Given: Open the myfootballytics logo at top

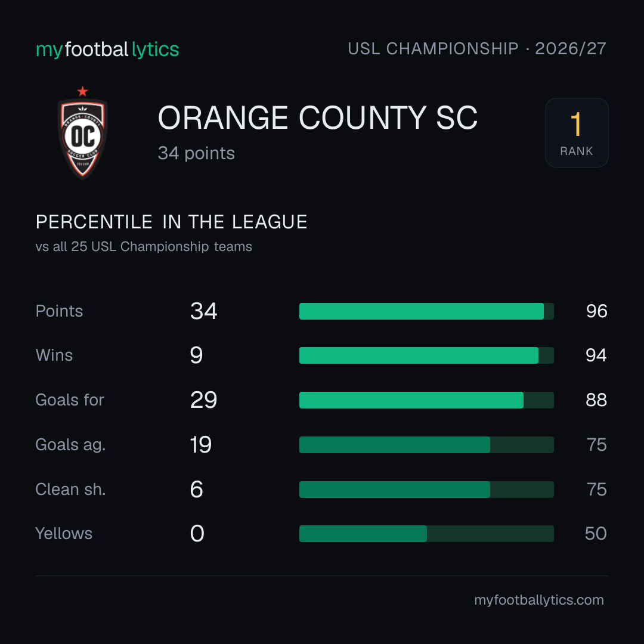Looking at the screenshot, I should tap(107, 49).
